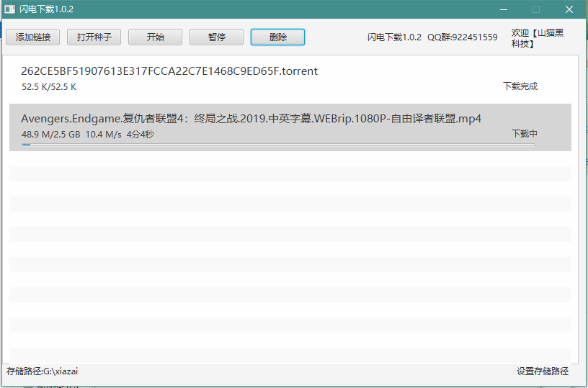Click the 欢迎【山猫黑科技】 welcome text

pyautogui.click(x=538, y=38)
